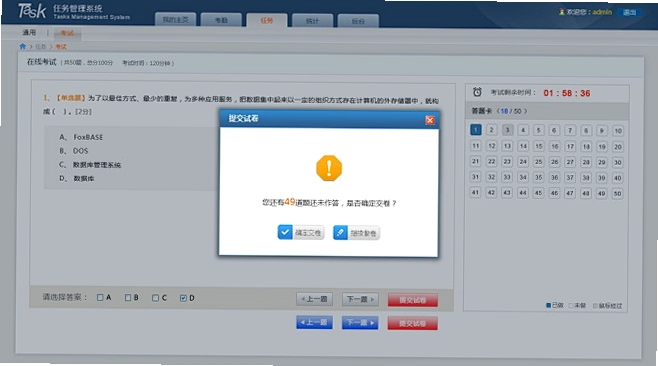The image size is (658, 366).
Task: Click option text C. 数据库管理系统
Action: 90,165
